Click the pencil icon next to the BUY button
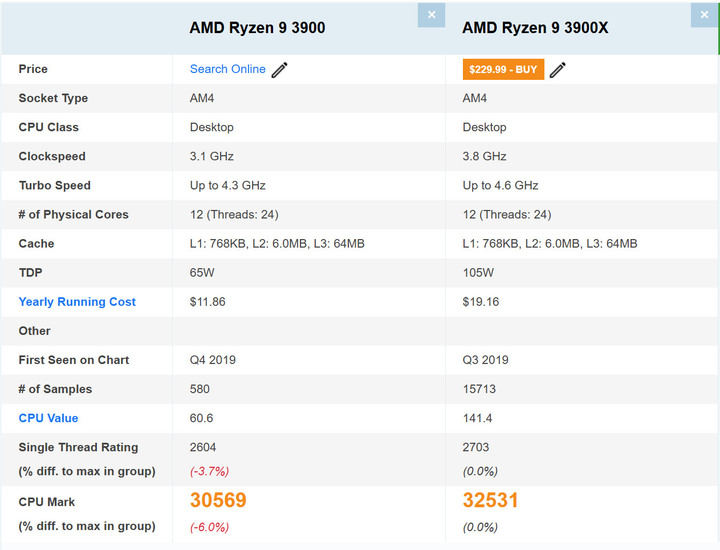 pos(558,69)
